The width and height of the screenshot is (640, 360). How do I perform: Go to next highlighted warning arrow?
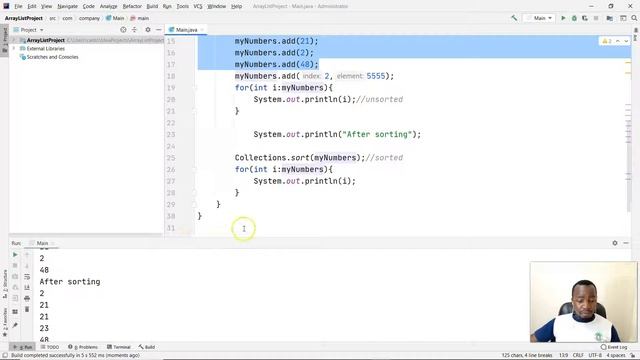pos(626,41)
